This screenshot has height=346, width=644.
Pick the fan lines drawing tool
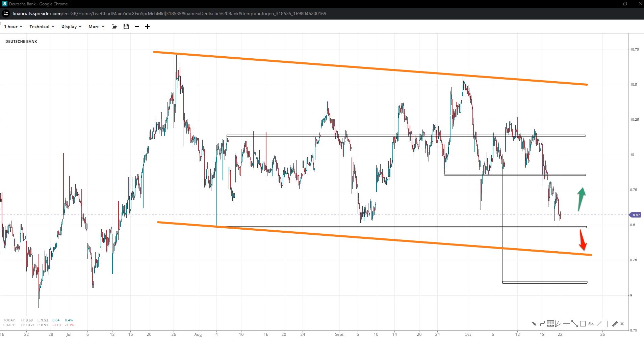pos(558,324)
